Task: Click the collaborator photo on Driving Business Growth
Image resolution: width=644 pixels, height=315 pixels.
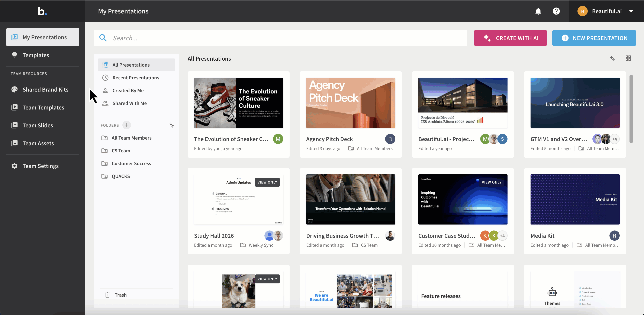Action: [x=390, y=236]
